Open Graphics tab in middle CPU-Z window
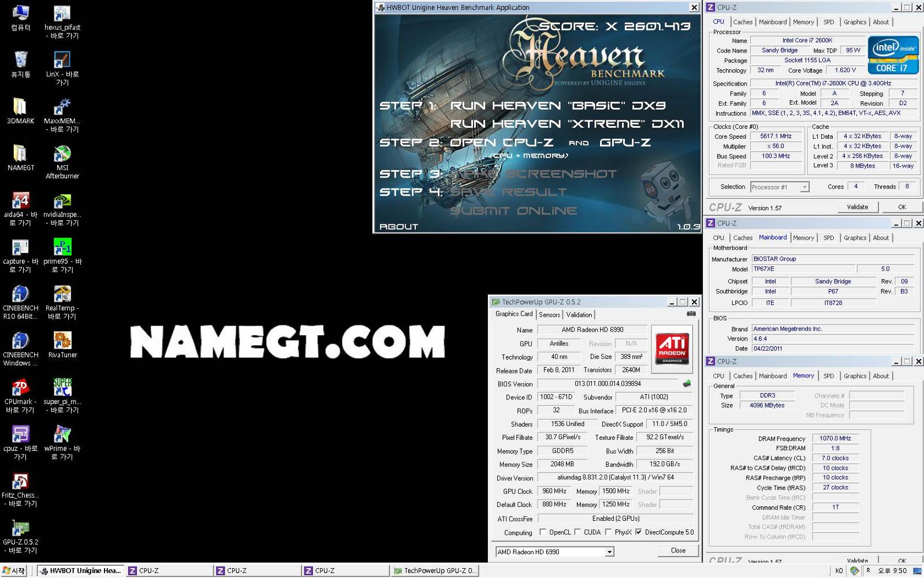The image size is (924, 578). 855,238
